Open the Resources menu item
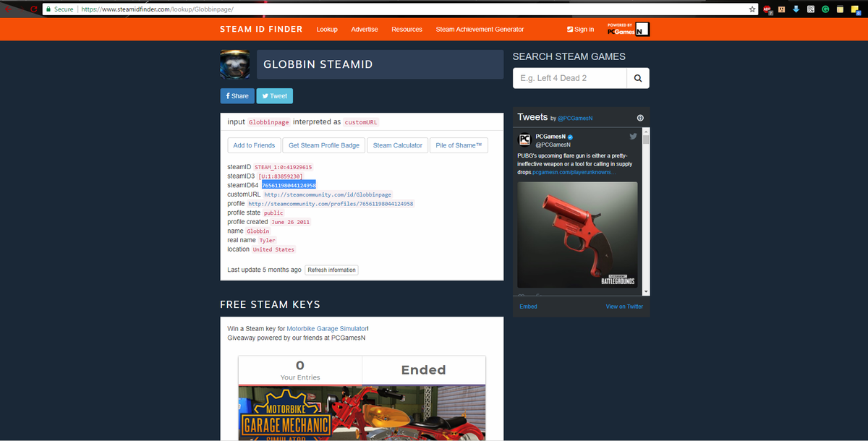 click(407, 29)
